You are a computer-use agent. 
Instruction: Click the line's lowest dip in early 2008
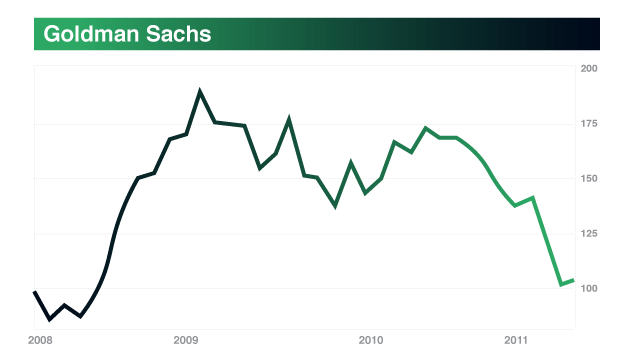[x=50, y=319]
